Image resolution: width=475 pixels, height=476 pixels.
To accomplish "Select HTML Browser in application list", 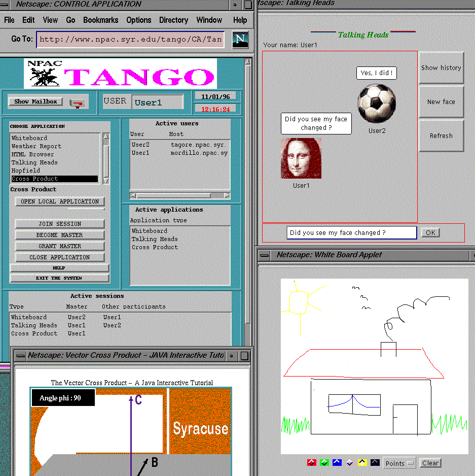I will coord(55,154).
